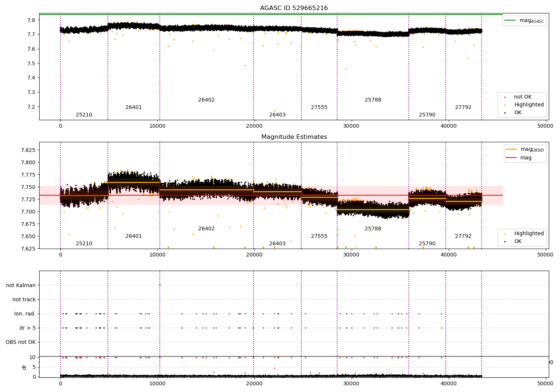Click OBSID label 25790 in middle plot

tap(427, 244)
